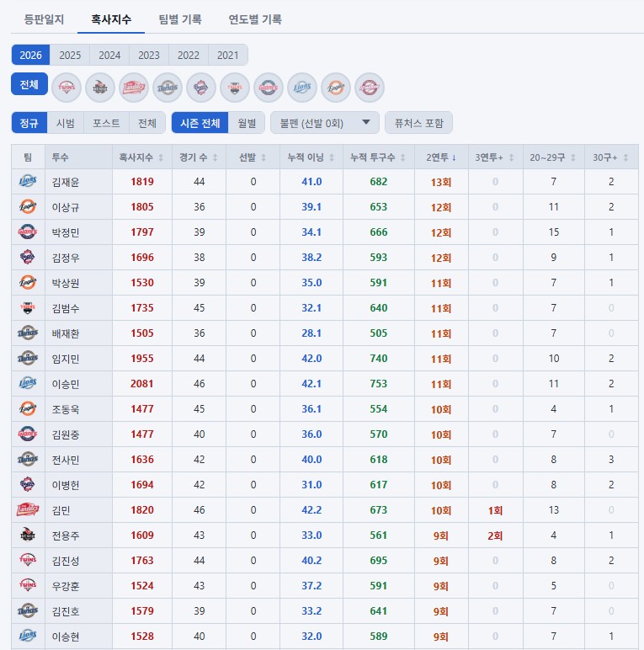Sort by 경기 수 column arrows

tap(215, 157)
